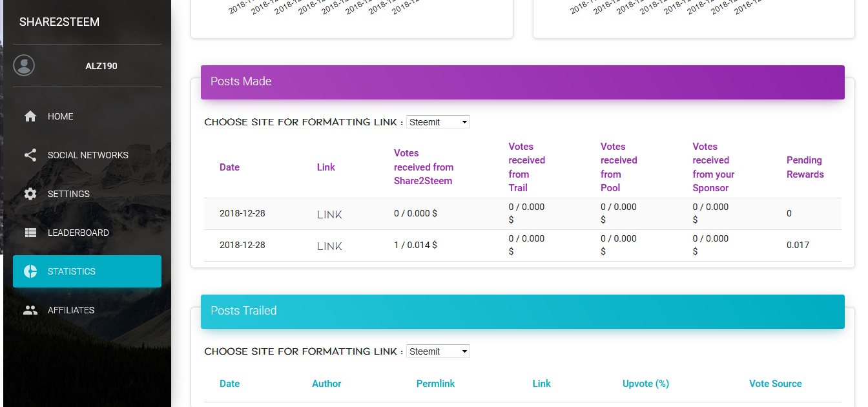Image resolution: width=868 pixels, height=407 pixels.
Task: Click the Social Networks share icon
Action: (x=30, y=155)
